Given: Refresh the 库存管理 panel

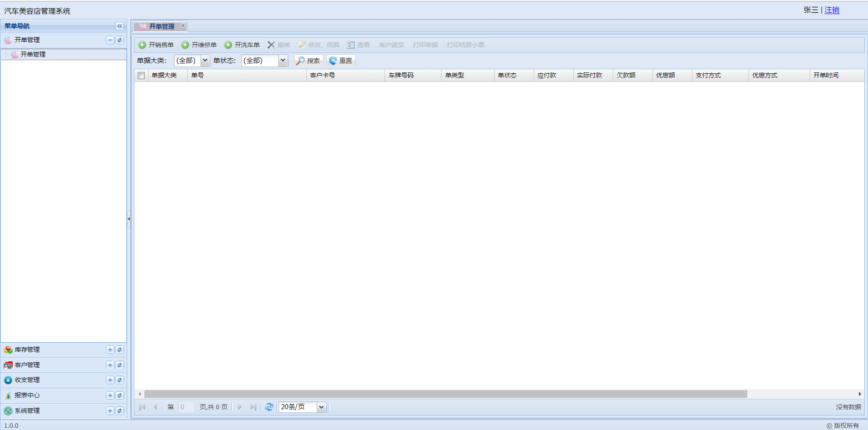Looking at the screenshot, I should pyautogui.click(x=119, y=350).
